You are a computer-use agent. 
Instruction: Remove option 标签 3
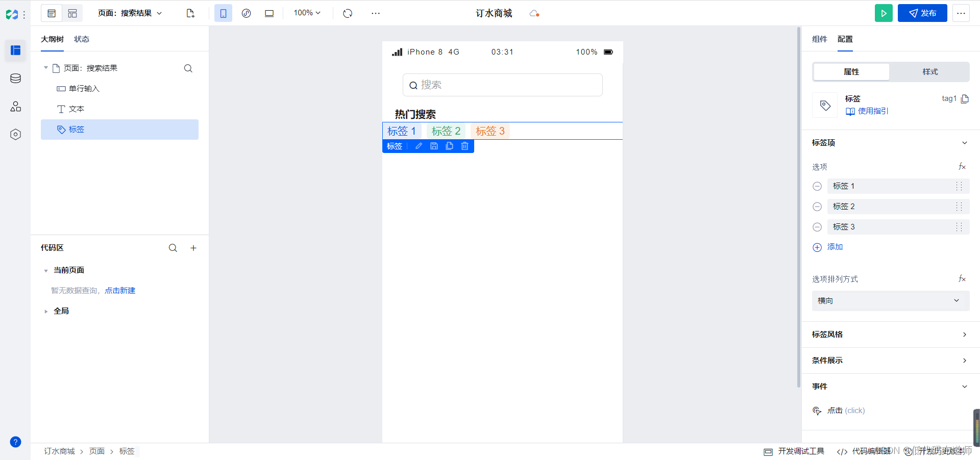[817, 227]
